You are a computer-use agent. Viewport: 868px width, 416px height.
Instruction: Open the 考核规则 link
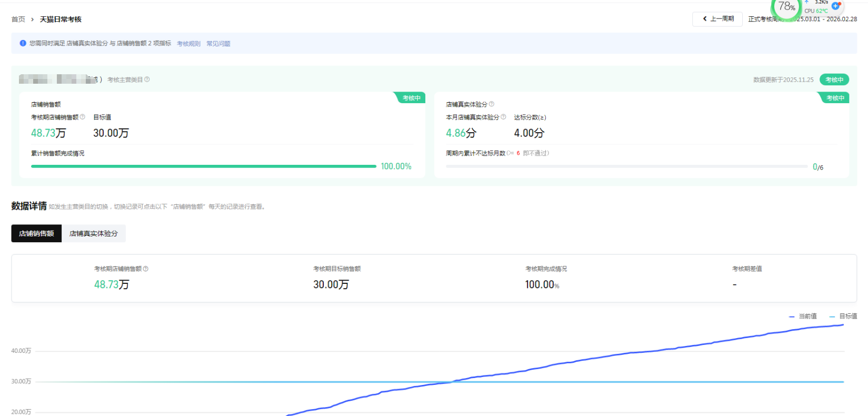point(188,44)
